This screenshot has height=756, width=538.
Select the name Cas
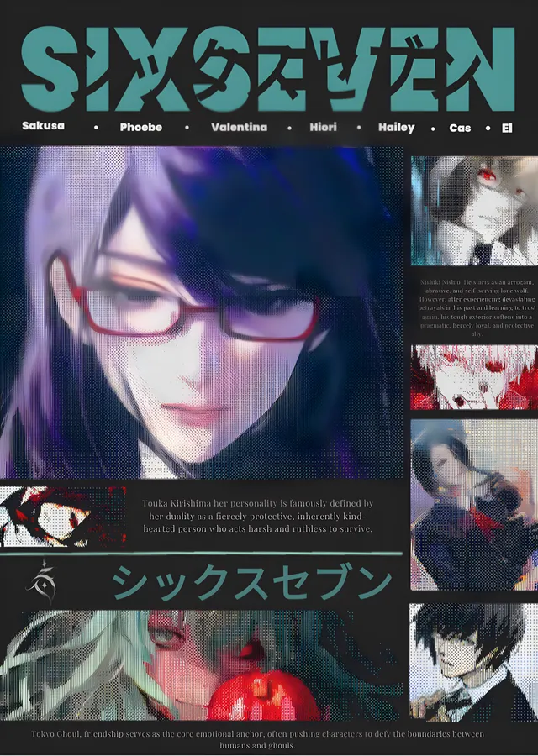(x=460, y=129)
